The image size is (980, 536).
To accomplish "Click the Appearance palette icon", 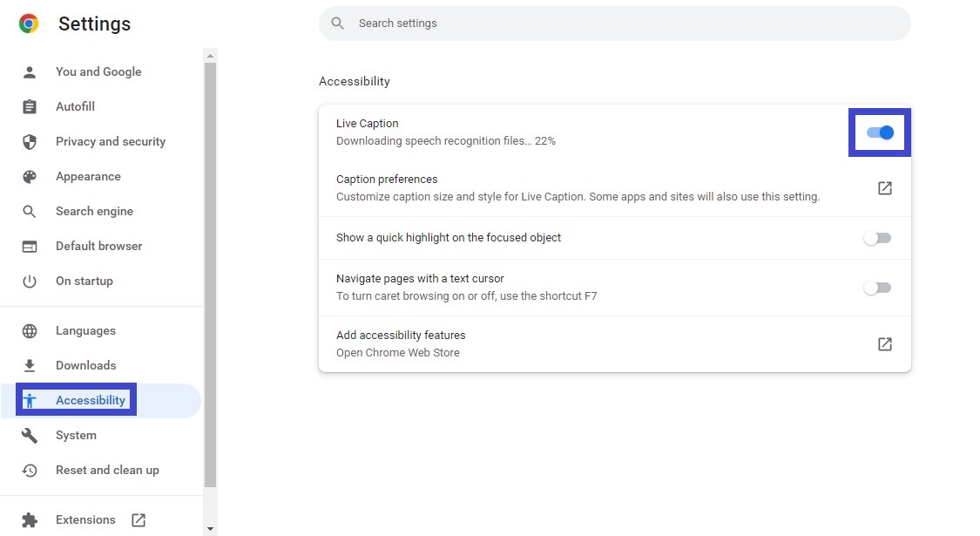I will pos(30,177).
